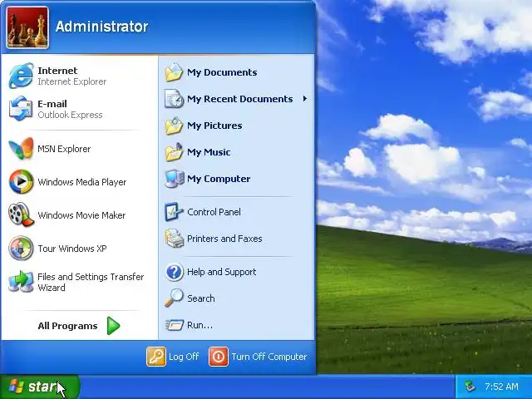Select the Internet menu entry label

[x=57, y=71]
